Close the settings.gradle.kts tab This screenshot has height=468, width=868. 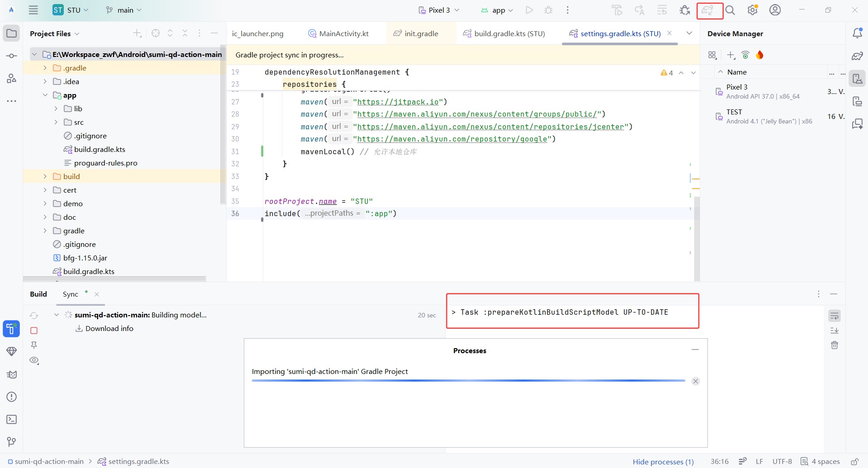coord(669,33)
